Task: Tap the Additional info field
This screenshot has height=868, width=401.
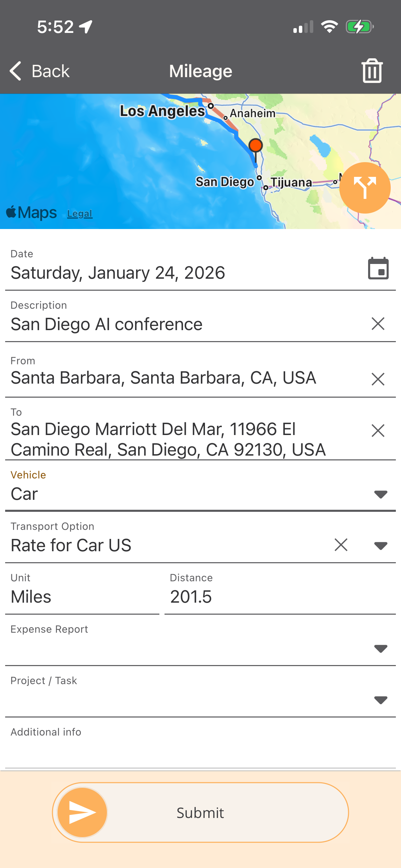Action: pos(200,751)
